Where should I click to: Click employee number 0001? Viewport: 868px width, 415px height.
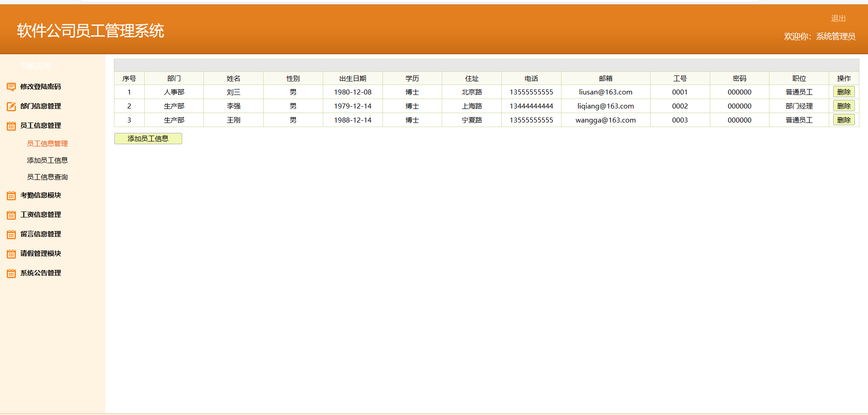(680, 92)
